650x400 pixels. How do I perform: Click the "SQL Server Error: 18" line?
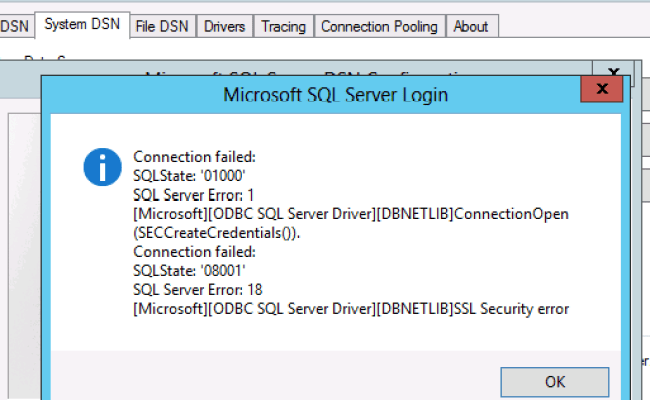click(198, 290)
